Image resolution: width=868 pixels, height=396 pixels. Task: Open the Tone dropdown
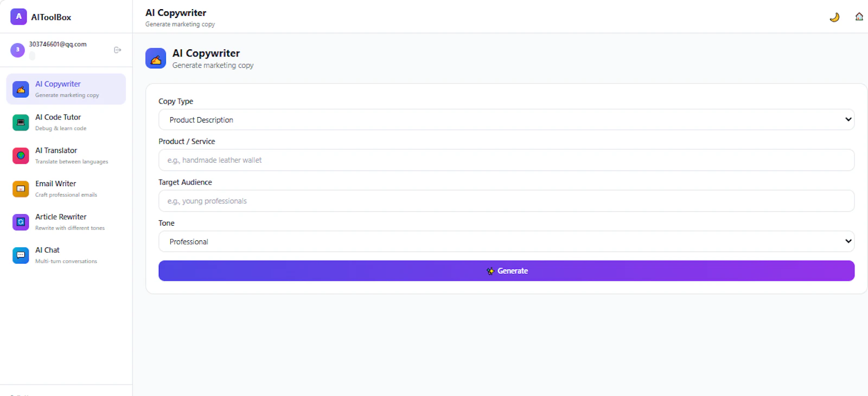[506, 241]
